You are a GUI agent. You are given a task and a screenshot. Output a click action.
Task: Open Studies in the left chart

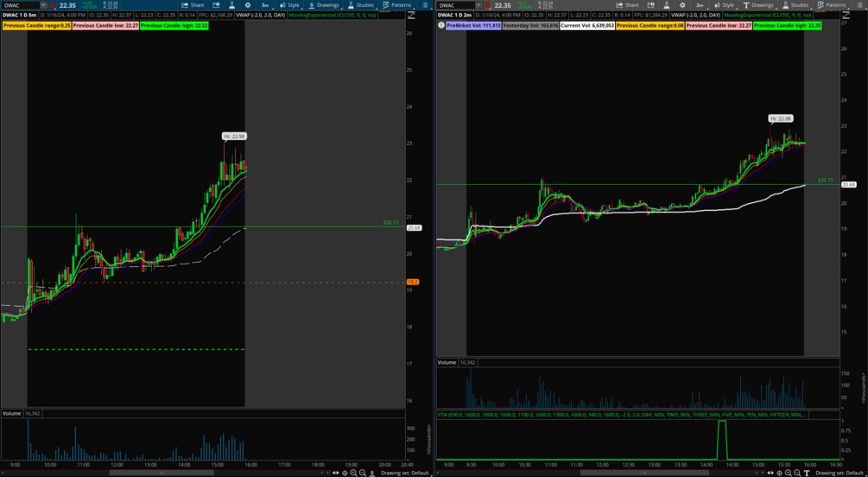pos(361,5)
